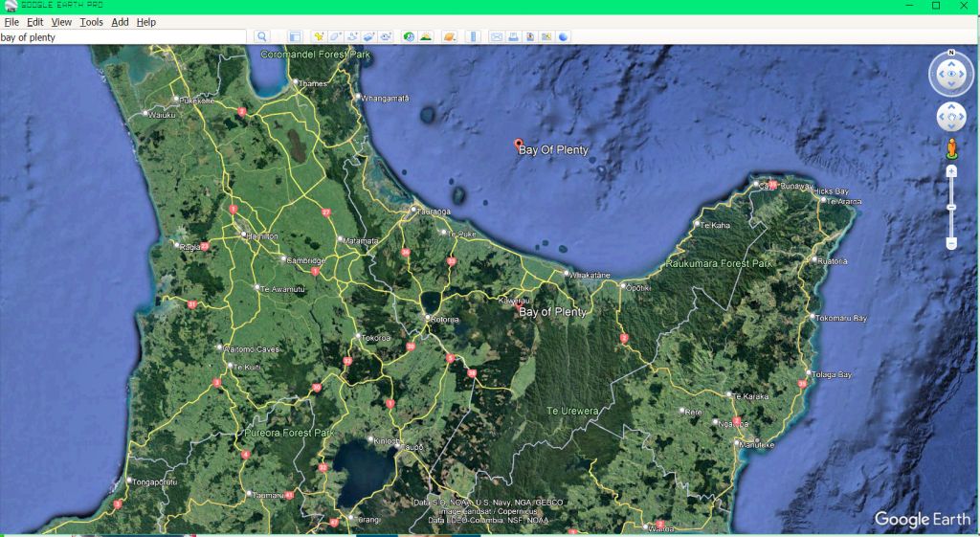Image resolution: width=980 pixels, height=537 pixels.
Task: Click the search field containing 'bay of plenty'
Action: coord(122,36)
